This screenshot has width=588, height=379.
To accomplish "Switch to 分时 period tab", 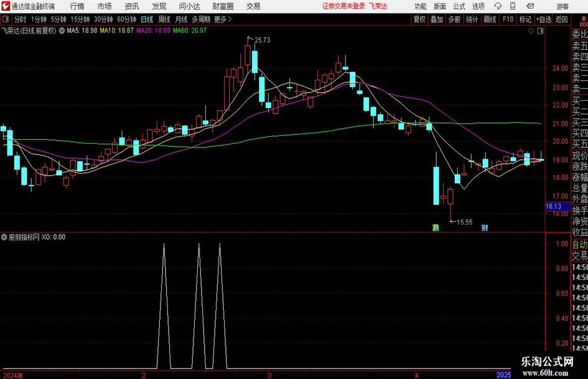I will tap(21, 19).
